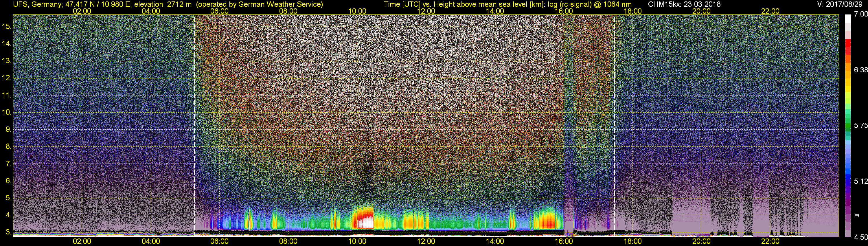
Task: Click the "log (rc-signal) @ 1064 nm" label
Action: (x=589, y=4)
